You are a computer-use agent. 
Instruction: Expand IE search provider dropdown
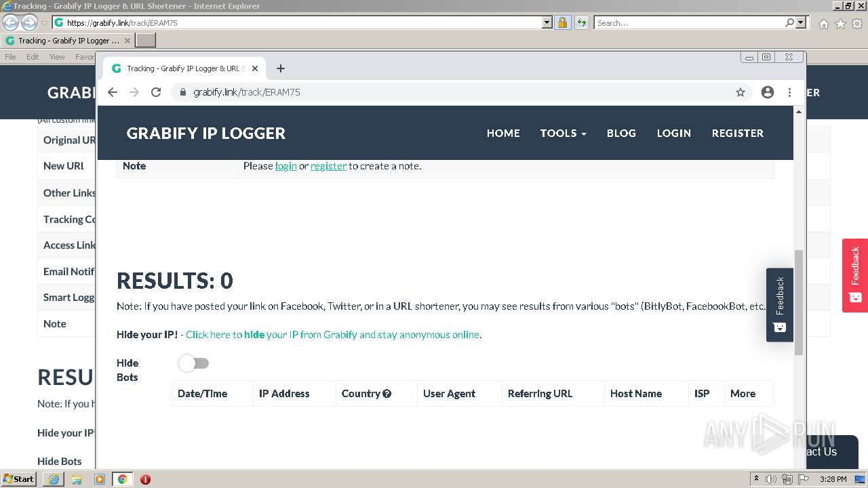(801, 22)
